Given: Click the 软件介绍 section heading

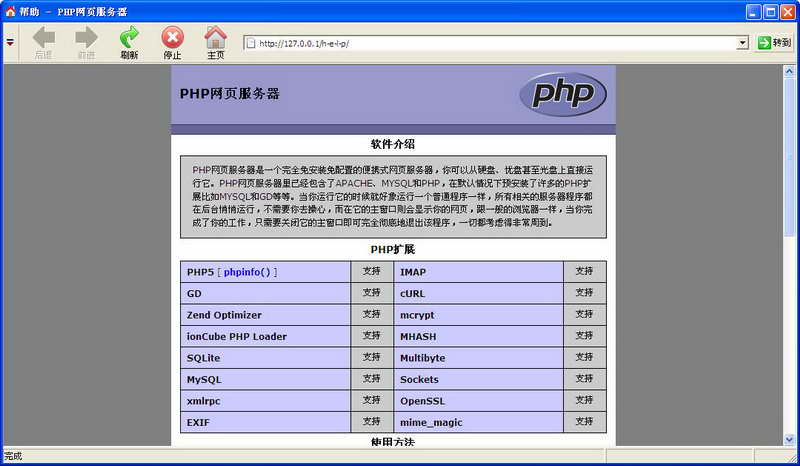Looking at the screenshot, I should point(393,144).
